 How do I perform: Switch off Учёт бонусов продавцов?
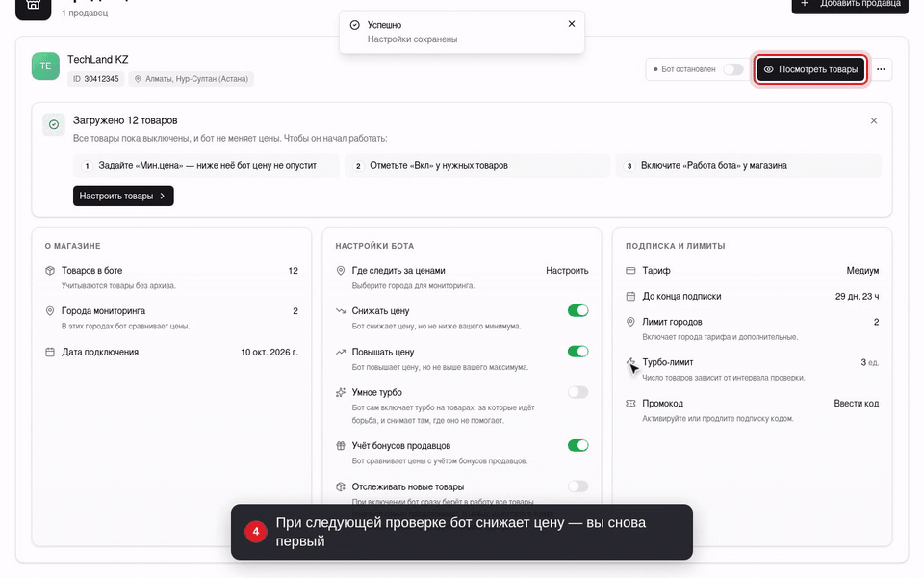[x=578, y=445]
